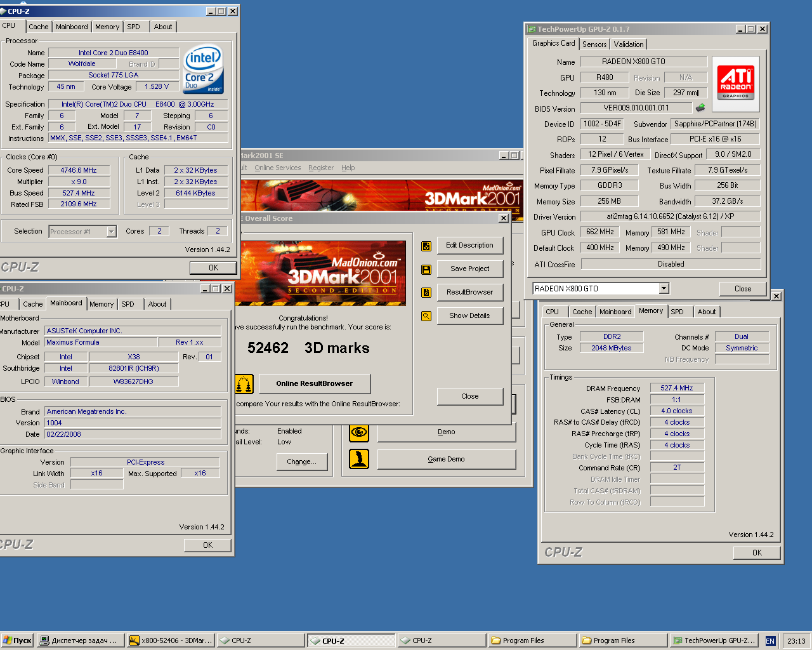Viewport: 812px width, 650px height.
Task: Open About tab in memory CPU-Z window
Action: click(x=707, y=312)
